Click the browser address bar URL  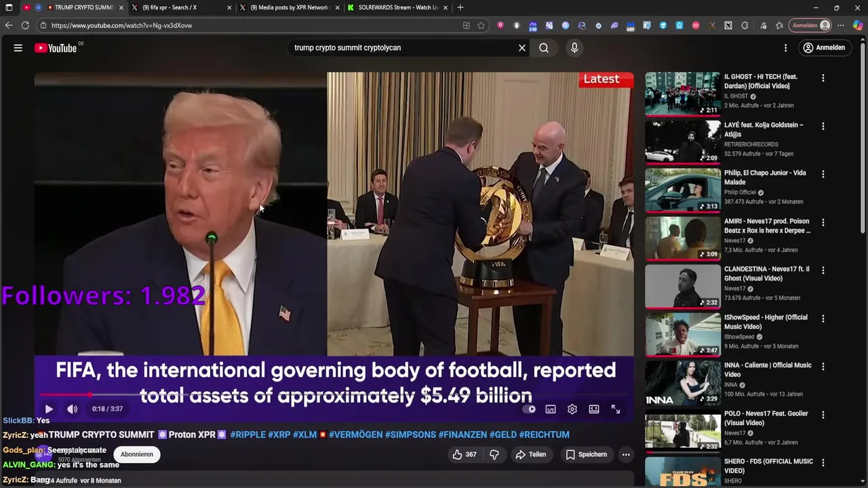[121, 26]
